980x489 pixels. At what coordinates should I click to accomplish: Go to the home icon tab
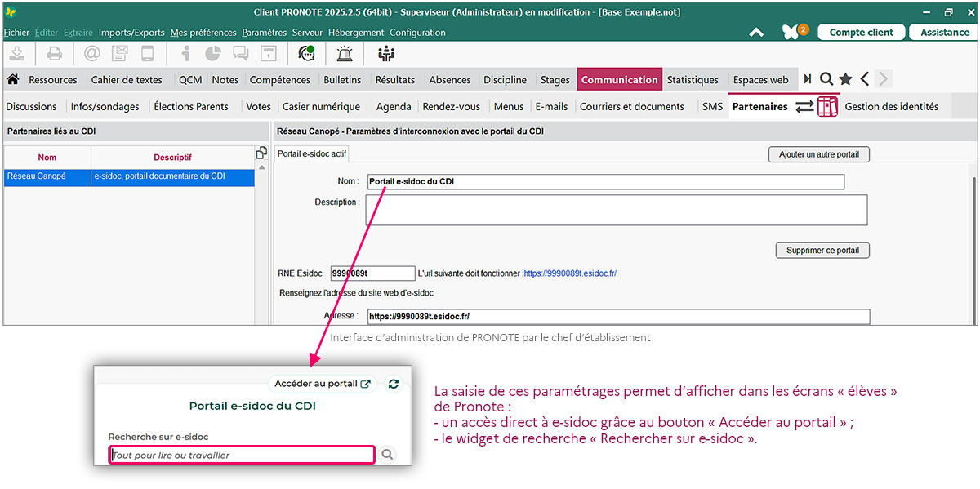point(12,79)
